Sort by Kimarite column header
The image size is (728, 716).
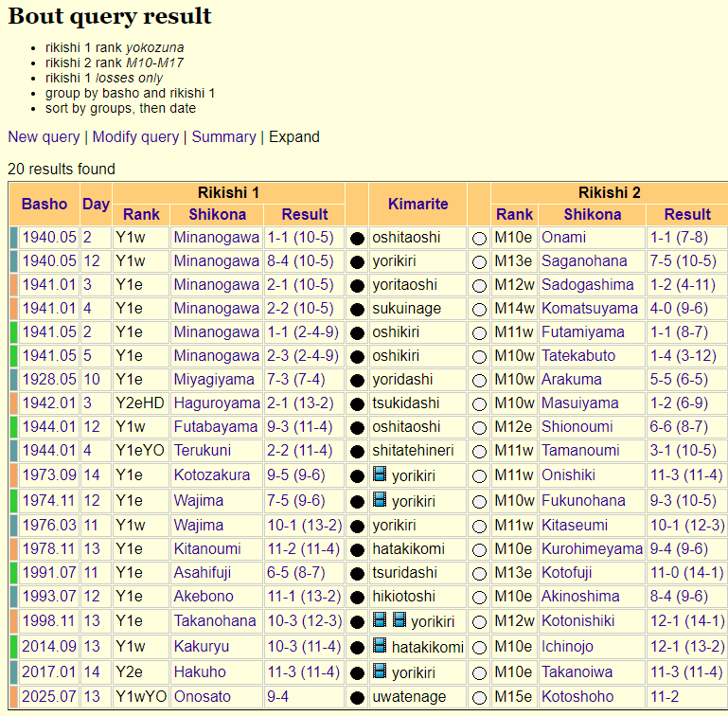point(417,204)
